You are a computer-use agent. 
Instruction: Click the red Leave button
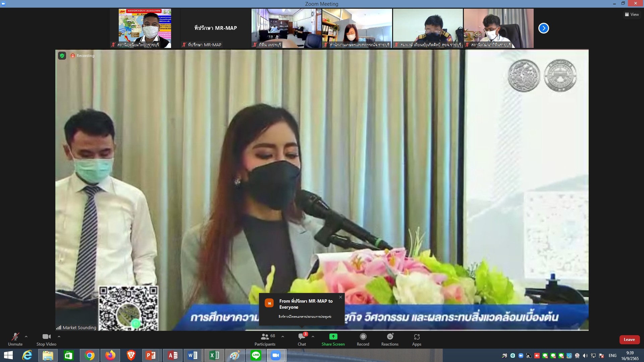pos(629,340)
